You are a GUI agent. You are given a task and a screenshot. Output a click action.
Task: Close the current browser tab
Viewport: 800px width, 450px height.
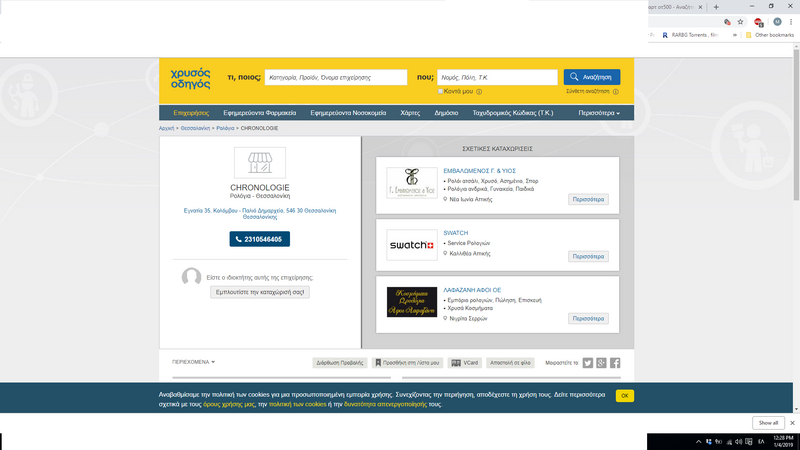[x=701, y=7]
